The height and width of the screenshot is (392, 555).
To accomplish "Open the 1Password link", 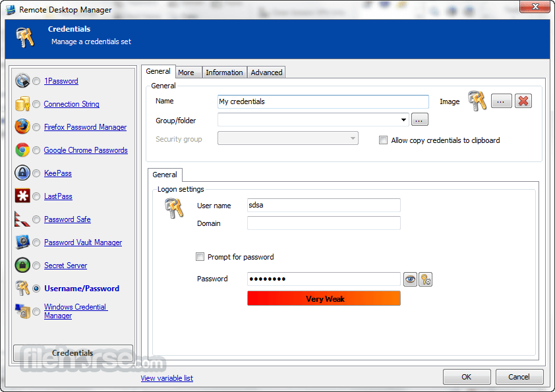I will pyautogui.click(x=61, y=81).
